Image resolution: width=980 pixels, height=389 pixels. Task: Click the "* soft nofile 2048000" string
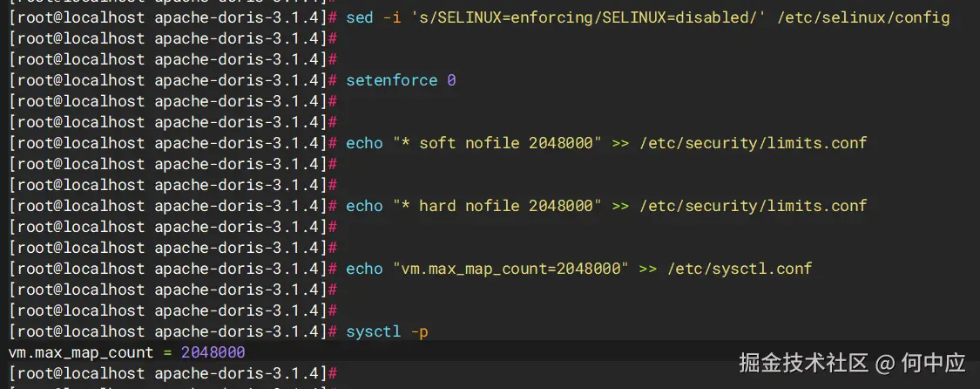click(x=497, y=143)
